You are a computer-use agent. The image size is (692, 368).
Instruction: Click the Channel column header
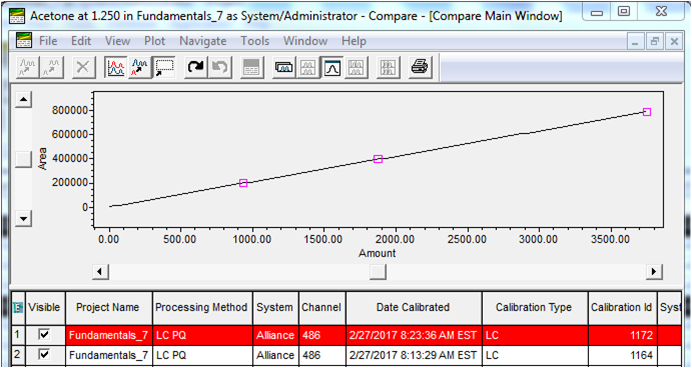pyautogui.click(x=322, y=308)
